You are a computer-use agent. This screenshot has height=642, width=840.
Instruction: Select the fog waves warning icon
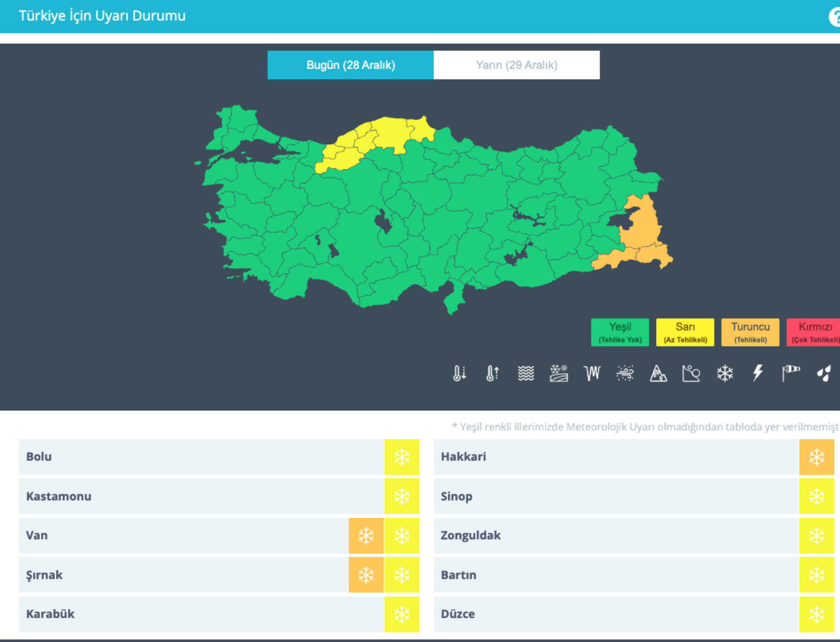click(x=526, y=373)
